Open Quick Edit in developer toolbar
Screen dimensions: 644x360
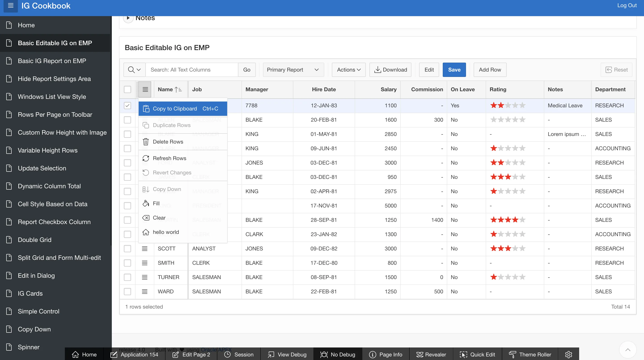pyautogui.click(x=477, y=354)
